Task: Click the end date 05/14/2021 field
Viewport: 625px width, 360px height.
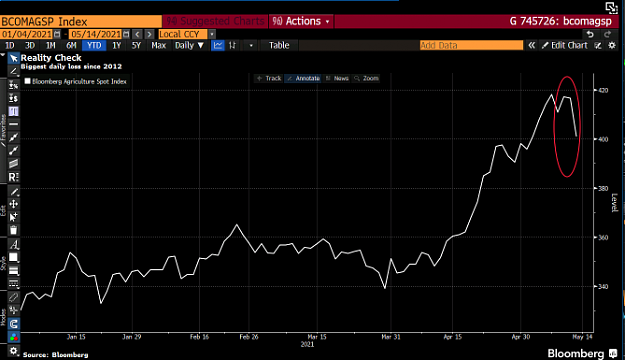Action: coord(96,34)
